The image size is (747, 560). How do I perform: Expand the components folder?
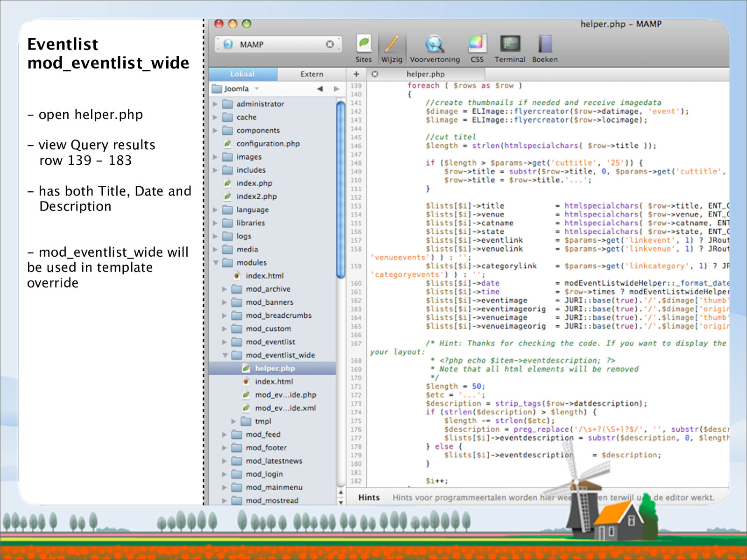point(215,130)
